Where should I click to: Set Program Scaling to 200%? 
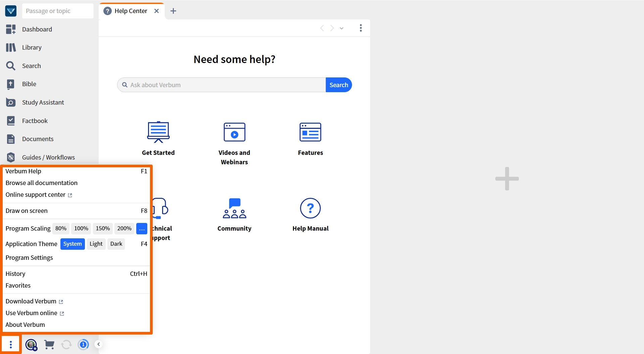(124, 229)
